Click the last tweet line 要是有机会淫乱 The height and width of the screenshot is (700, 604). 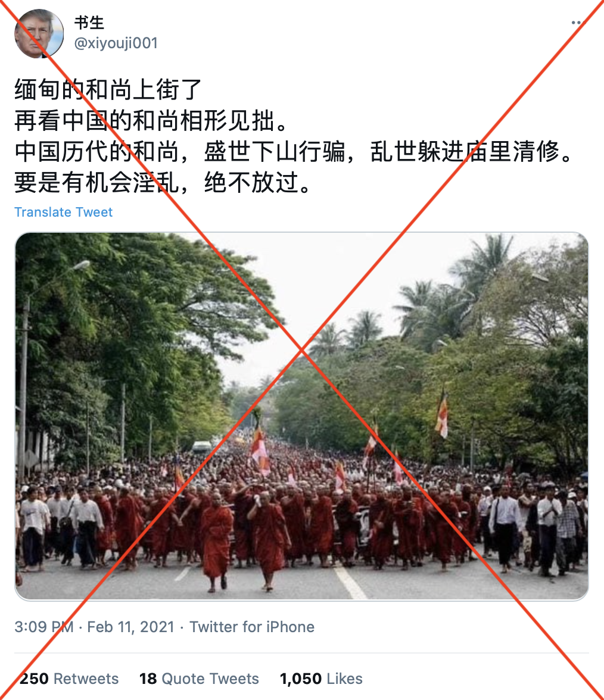pyautogui.click(x=163, y=182)
